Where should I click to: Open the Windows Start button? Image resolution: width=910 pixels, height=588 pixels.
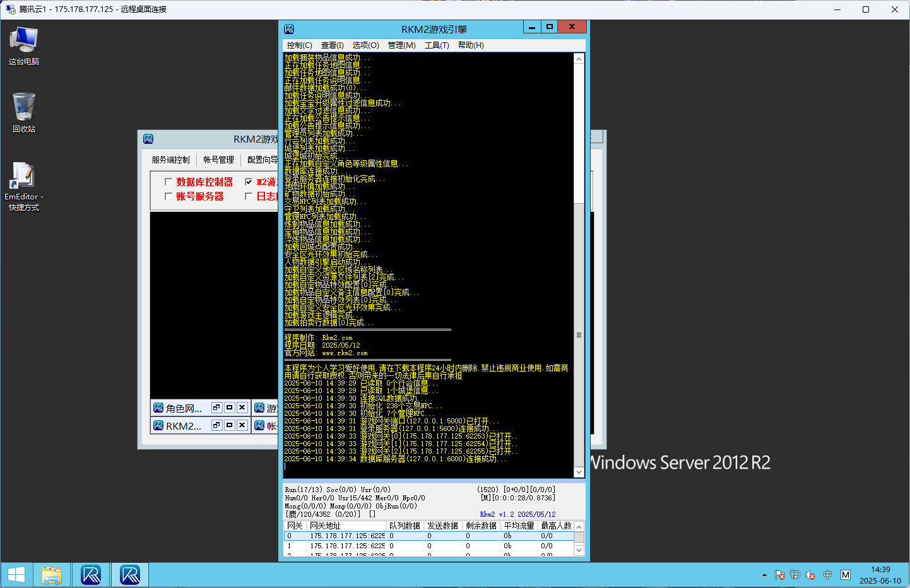(x=16, y=575)
